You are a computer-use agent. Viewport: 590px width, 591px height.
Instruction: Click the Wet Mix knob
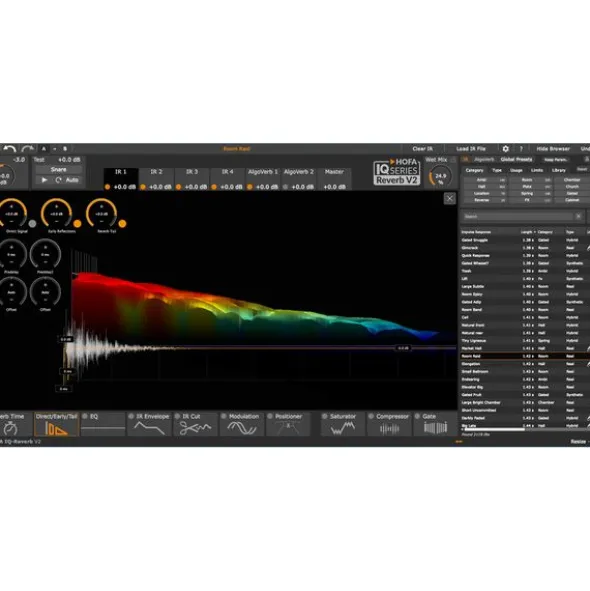[x=440, y=176]
